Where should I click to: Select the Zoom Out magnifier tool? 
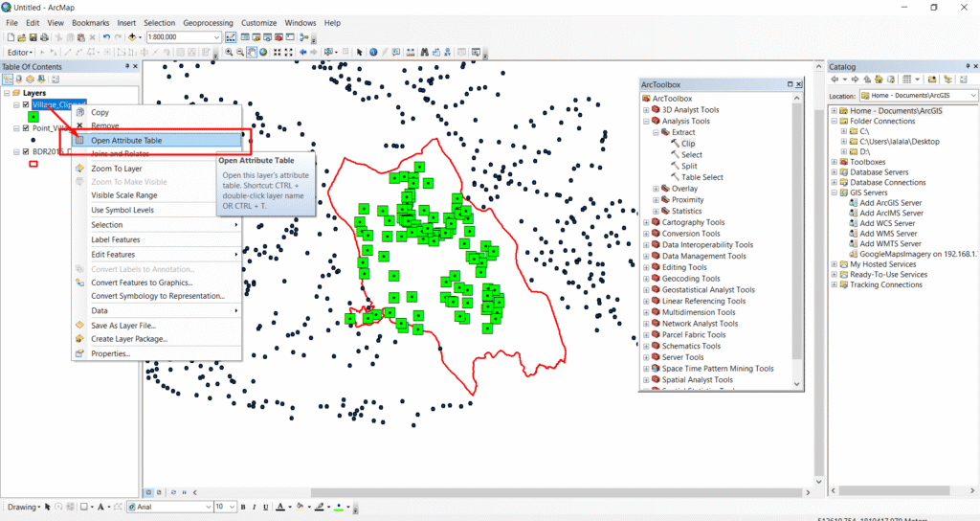pyautogui.click(x=240, y=53)
